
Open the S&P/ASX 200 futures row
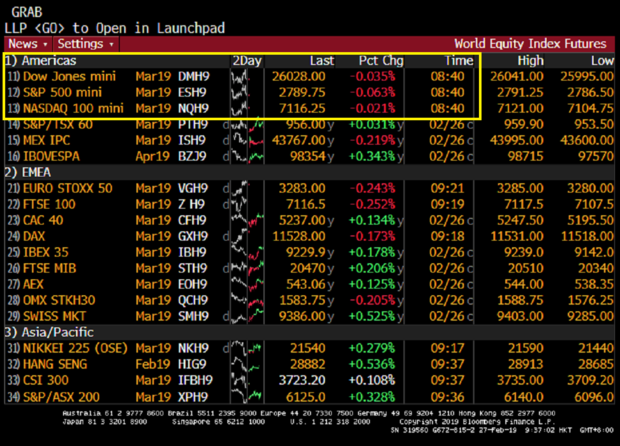tap(310, 397)
